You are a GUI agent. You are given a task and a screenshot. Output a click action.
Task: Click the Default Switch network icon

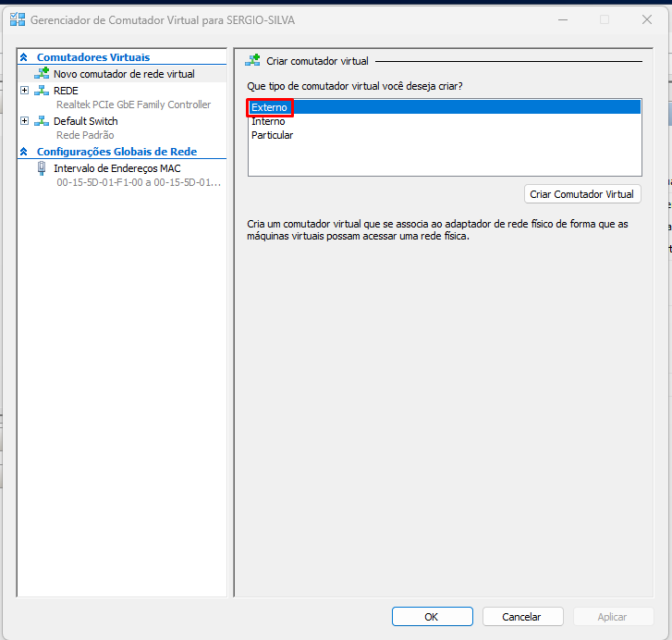[42, 120]
